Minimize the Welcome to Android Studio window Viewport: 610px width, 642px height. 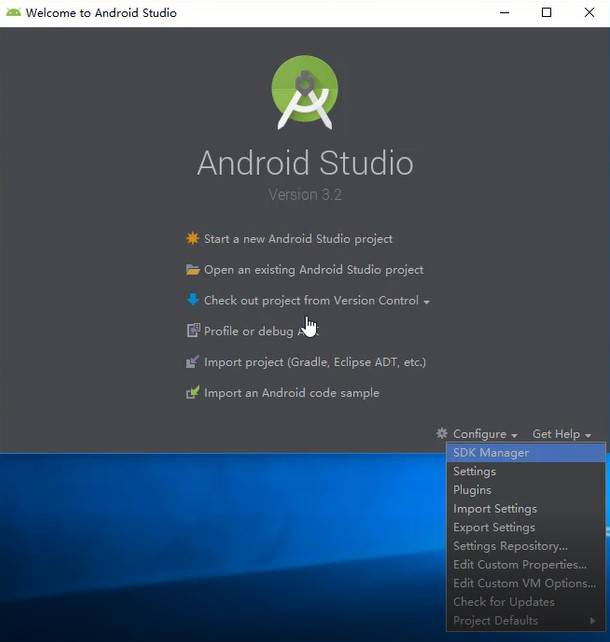pyautogui.click(x=505, y=12)
